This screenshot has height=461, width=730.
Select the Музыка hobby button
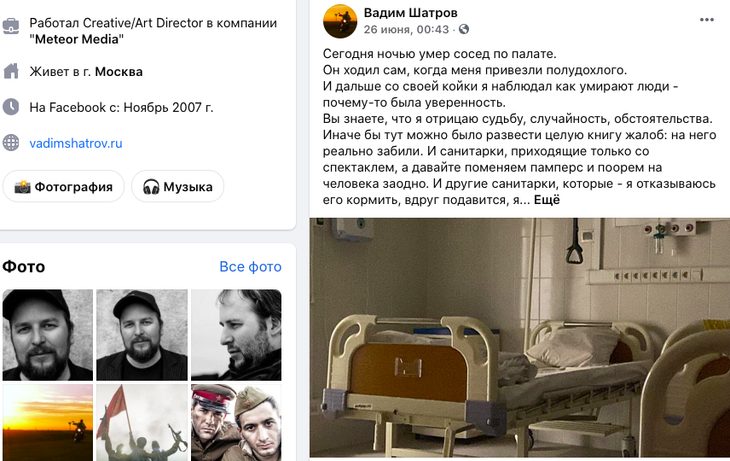point(177,187)
